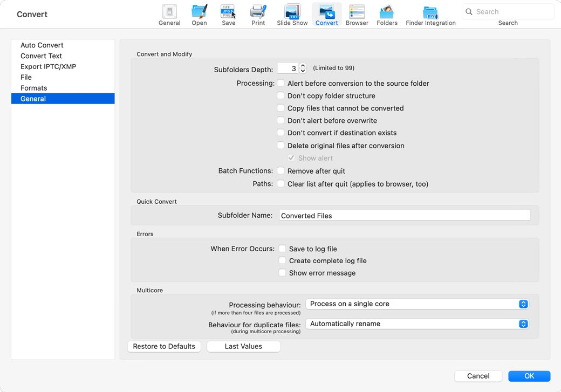Confirm settings with OK
561x392 pixels.
(529, 376)
